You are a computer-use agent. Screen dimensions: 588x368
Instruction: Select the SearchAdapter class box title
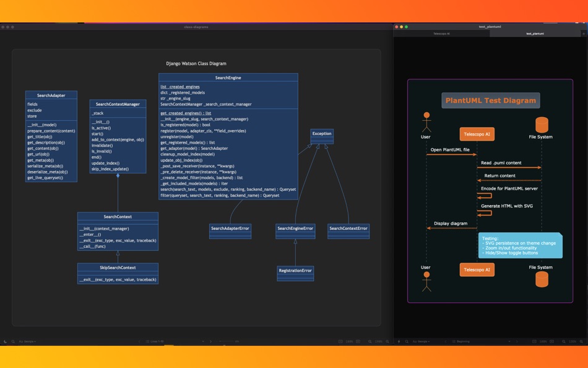(51, 95)
